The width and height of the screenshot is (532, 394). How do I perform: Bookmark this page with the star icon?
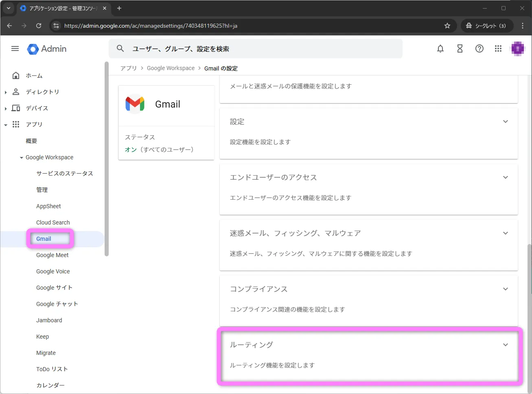point(447,26)
